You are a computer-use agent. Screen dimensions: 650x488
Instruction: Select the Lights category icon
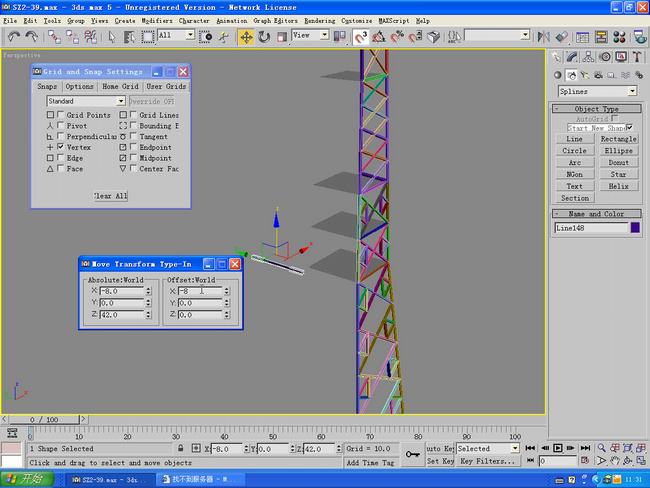click(x=585, y=75)
